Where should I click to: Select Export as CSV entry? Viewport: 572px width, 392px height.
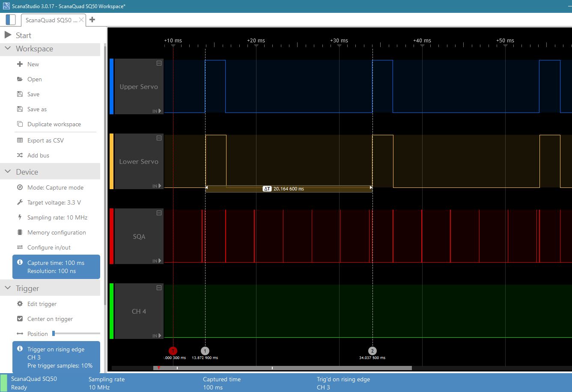pyautogui.click(x=45, y=140)
